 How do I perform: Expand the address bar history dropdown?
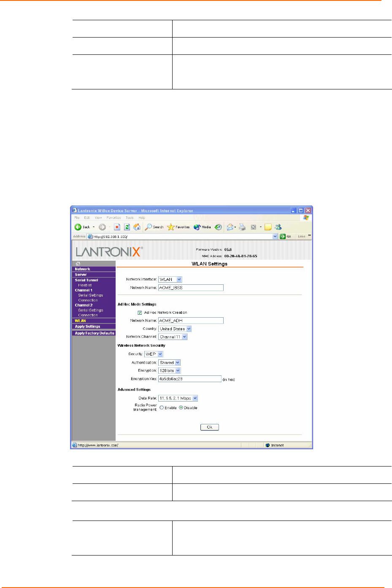[x=275, y=237]
